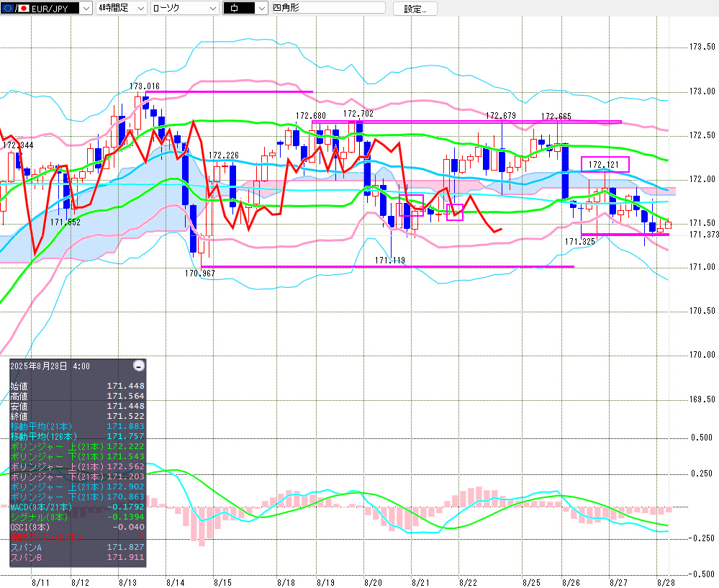Viewport: 719px width, 588px height.
Task: Click the 172.702 peak price label
Action: [358, 114]
